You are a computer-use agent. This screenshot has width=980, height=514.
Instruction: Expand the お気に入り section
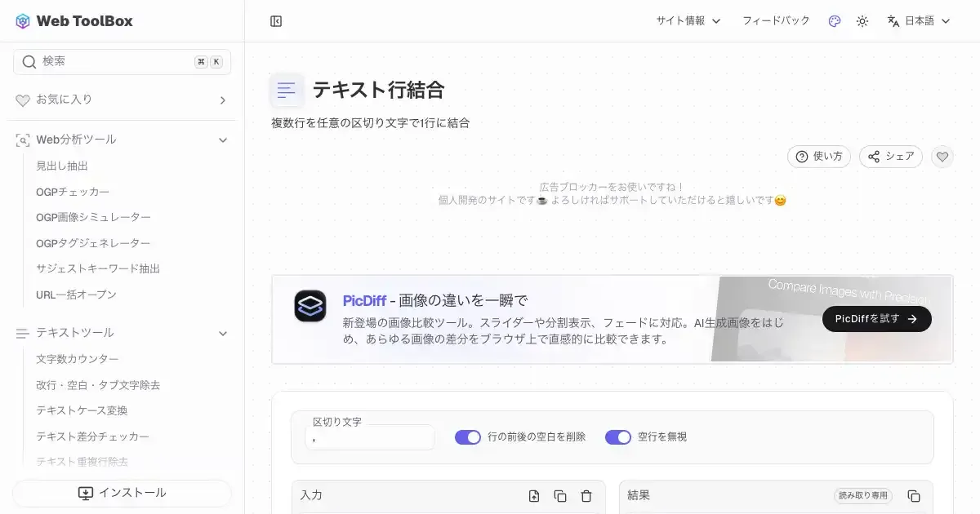(x=222, y=100)
